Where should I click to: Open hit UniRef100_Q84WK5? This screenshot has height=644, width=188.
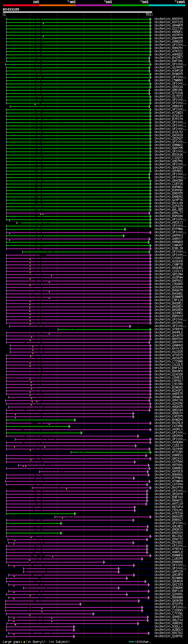tap(169, 25)
